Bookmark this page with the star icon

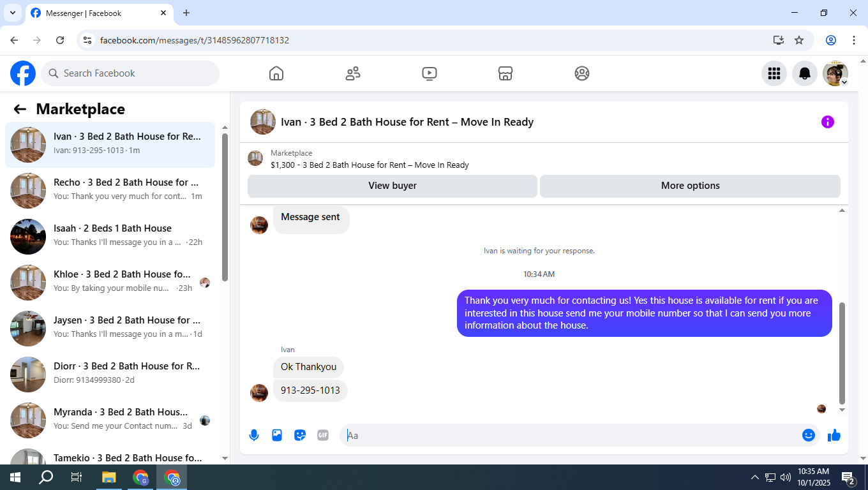click(x=799, y=40)
